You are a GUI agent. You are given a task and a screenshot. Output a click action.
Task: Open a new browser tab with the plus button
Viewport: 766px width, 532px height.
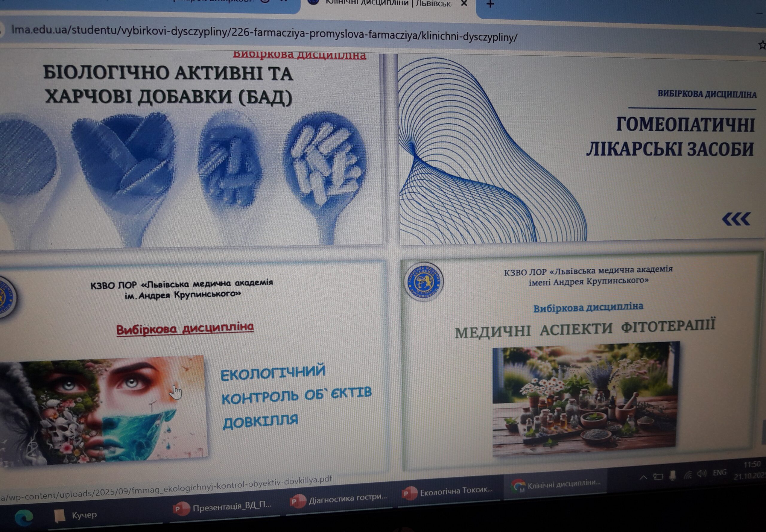click(490, 4)
